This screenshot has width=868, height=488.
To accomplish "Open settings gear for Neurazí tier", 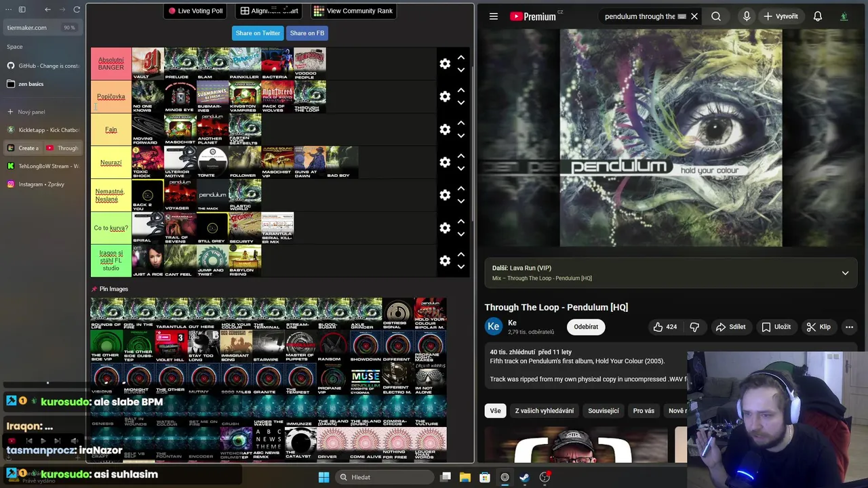I will (x=445, y=162).
